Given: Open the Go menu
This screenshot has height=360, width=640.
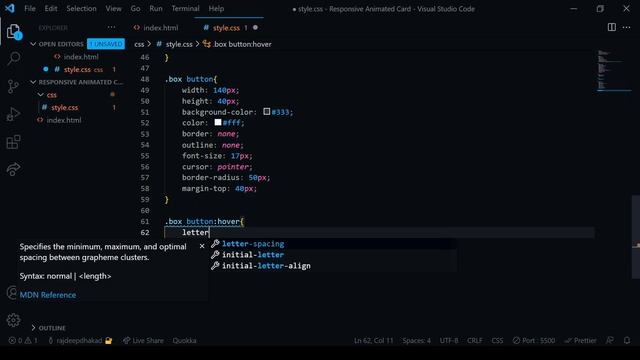Looking at the screenshot, I should (x=136, y=8).
